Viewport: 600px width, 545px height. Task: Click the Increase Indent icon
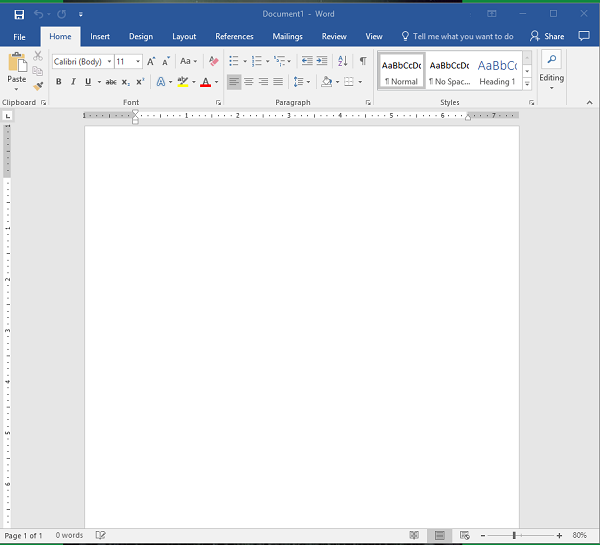tap(322, 61)
